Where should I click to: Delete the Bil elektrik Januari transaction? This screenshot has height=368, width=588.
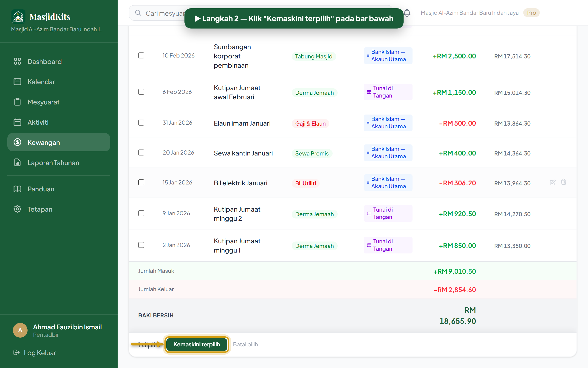(564, 182)
